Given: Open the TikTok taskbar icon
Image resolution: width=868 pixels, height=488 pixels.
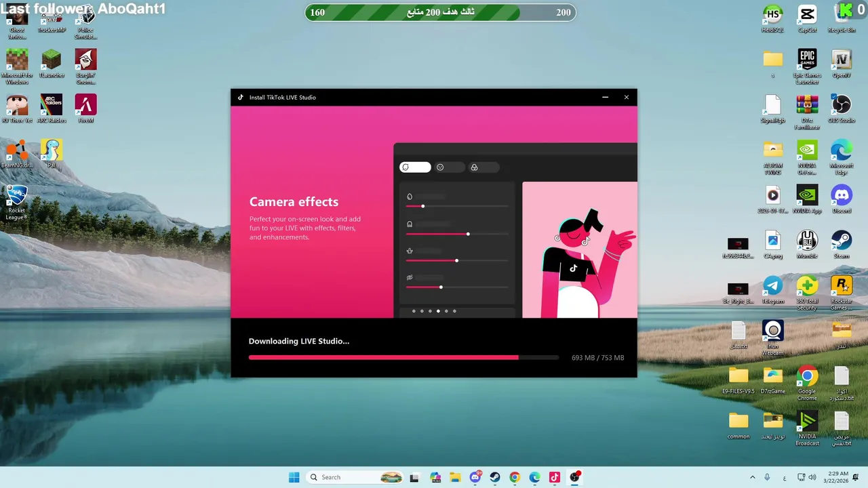Looking at the screenshot, I should point(554,477).
